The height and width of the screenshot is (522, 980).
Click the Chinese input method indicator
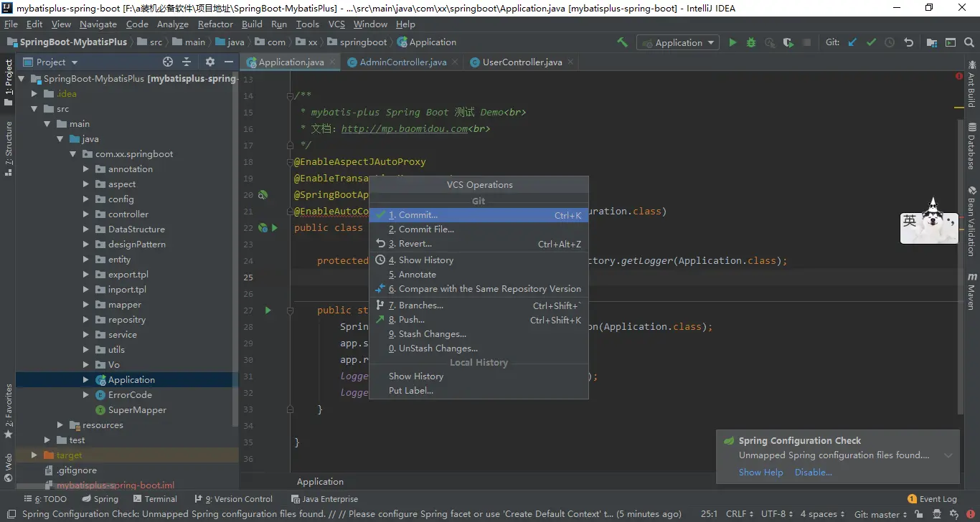[909, 221]
